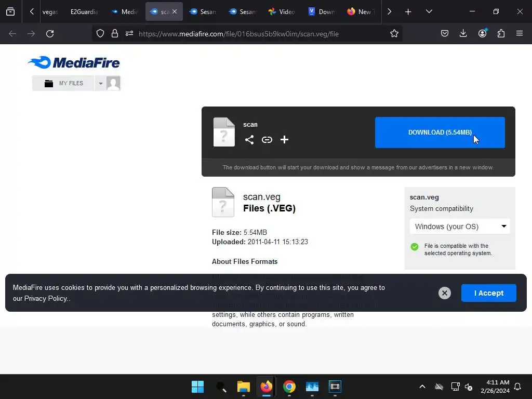Open File Explorer from taskbar

(x=244, y=387)
